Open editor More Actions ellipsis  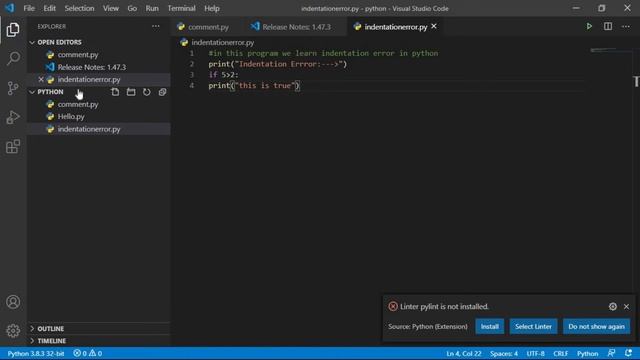626,27
